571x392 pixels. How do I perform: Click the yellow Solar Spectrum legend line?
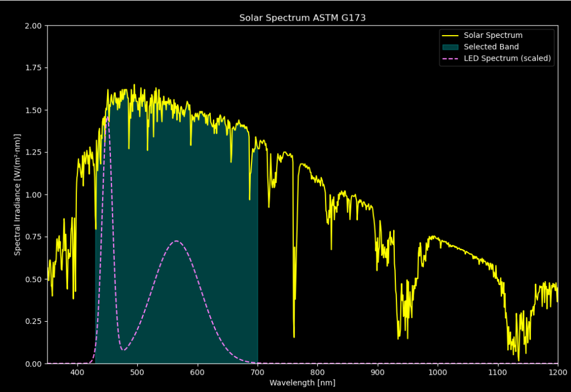450,36
